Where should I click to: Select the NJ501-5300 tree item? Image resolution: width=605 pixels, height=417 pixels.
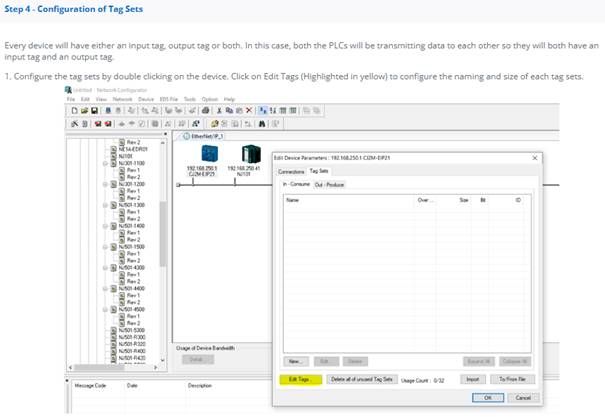(x=132, y=330)
